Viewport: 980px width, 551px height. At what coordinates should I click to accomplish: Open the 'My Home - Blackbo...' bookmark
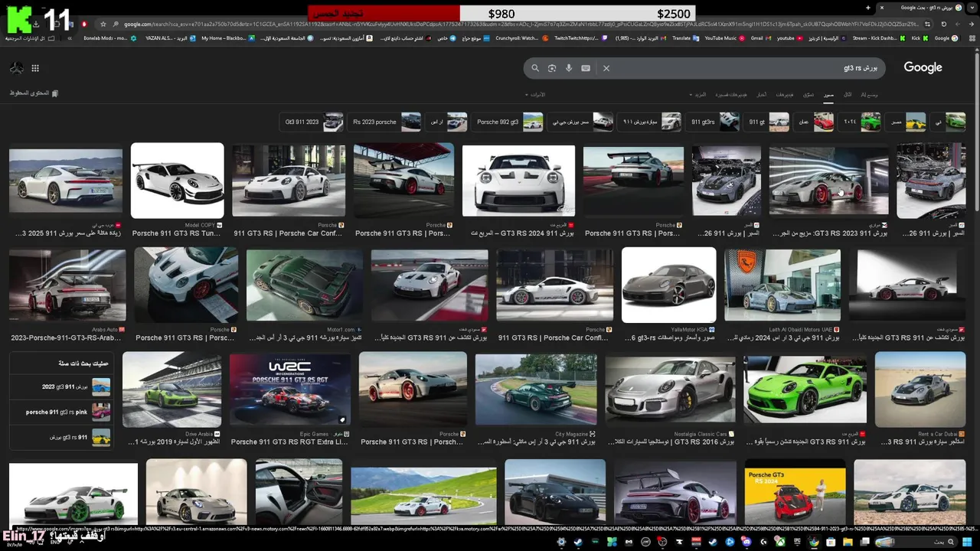pos(228,37)
